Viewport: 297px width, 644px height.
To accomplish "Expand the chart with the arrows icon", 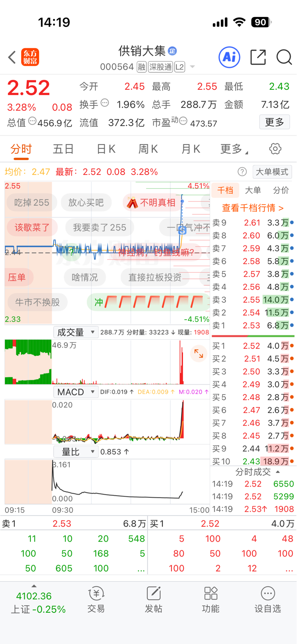I will [199, 353].
